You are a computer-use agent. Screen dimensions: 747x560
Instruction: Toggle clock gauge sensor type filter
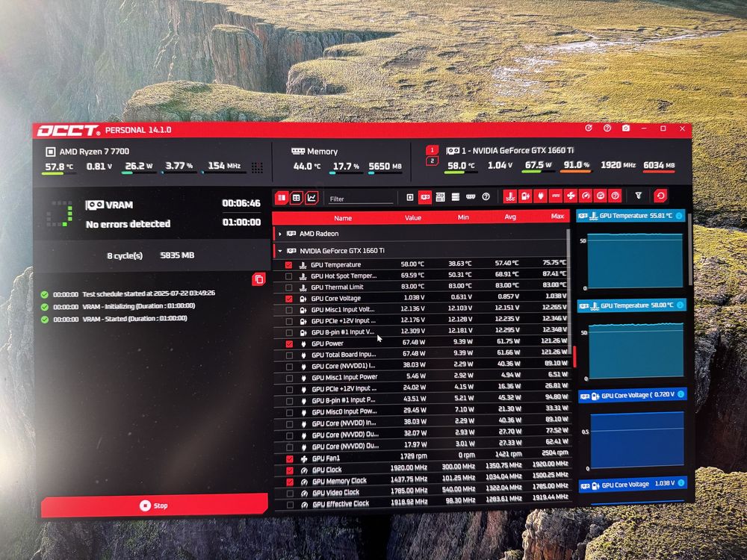(x=586, y=196)
